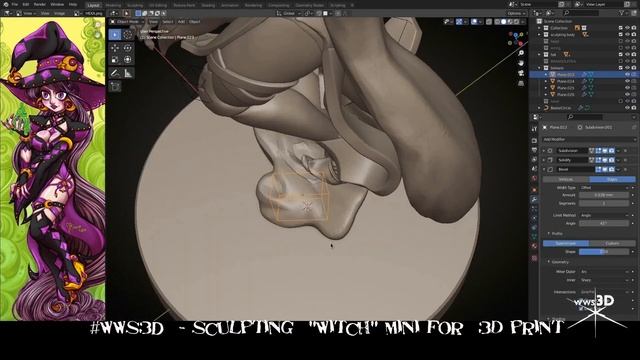
Task: Select the Custom profile button
Action: [x=612, y=243]
